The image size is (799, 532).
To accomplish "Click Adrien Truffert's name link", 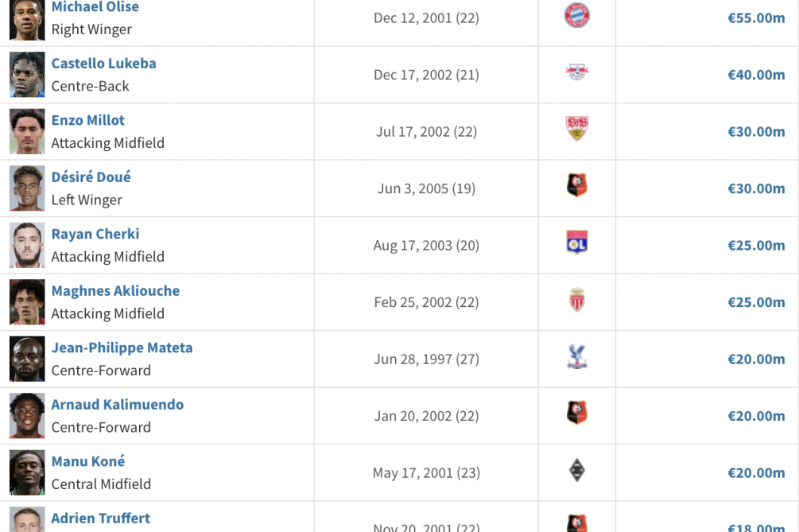I will (101, 518).
